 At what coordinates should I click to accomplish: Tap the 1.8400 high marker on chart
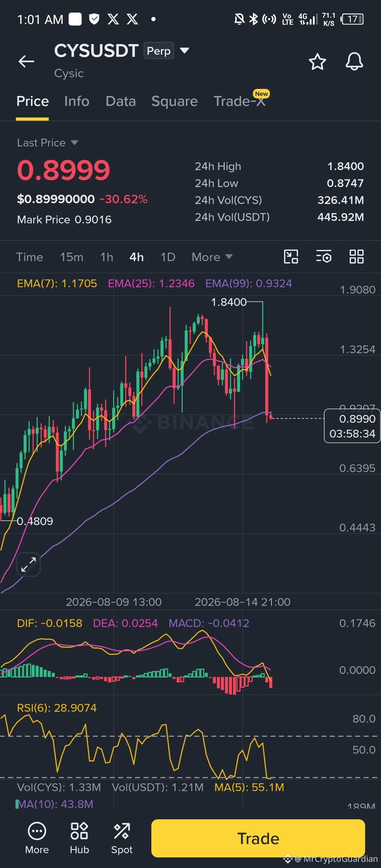click(229, 302)
